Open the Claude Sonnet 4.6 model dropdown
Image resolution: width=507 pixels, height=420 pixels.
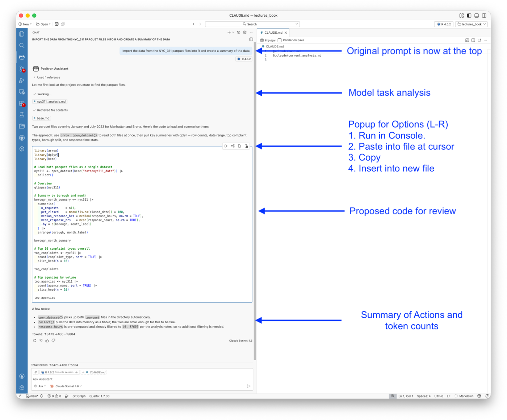tap(67, 386)
